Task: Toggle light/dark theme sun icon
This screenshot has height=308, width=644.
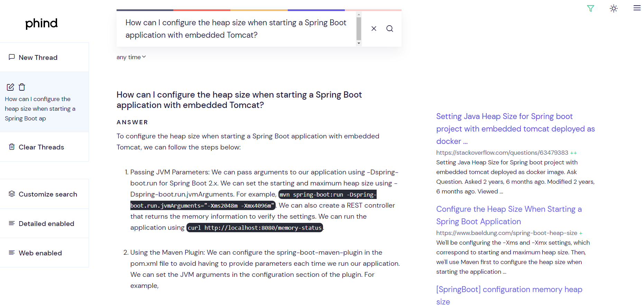Action: coord(613,8)
